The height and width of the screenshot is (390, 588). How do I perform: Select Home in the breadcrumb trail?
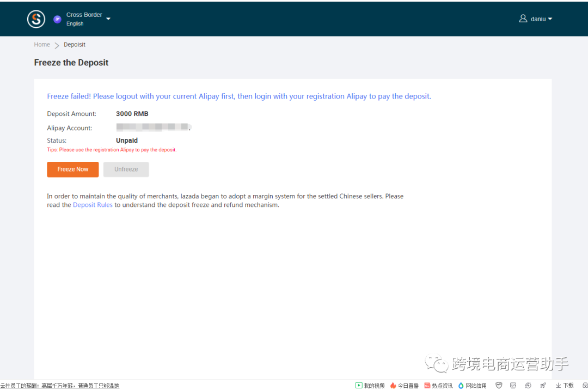coord(42,44)
